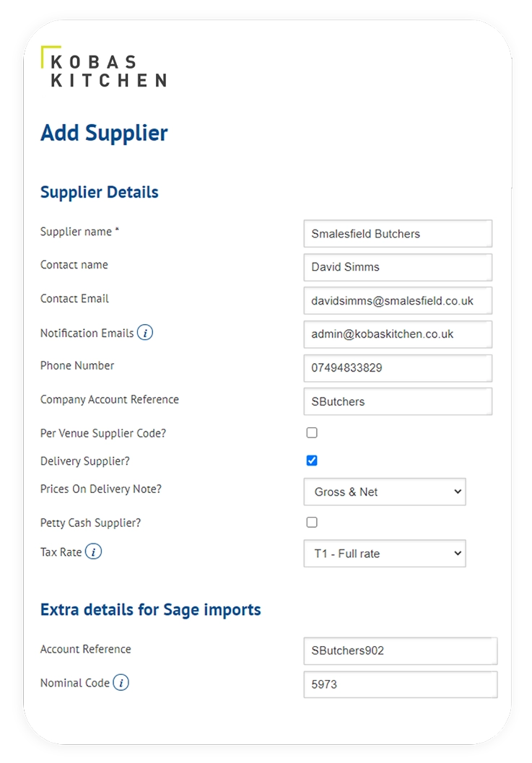Viewport: 532px width, 763px height.
Task: Select the Add Supplier heading
Action: tap(104, 133)
